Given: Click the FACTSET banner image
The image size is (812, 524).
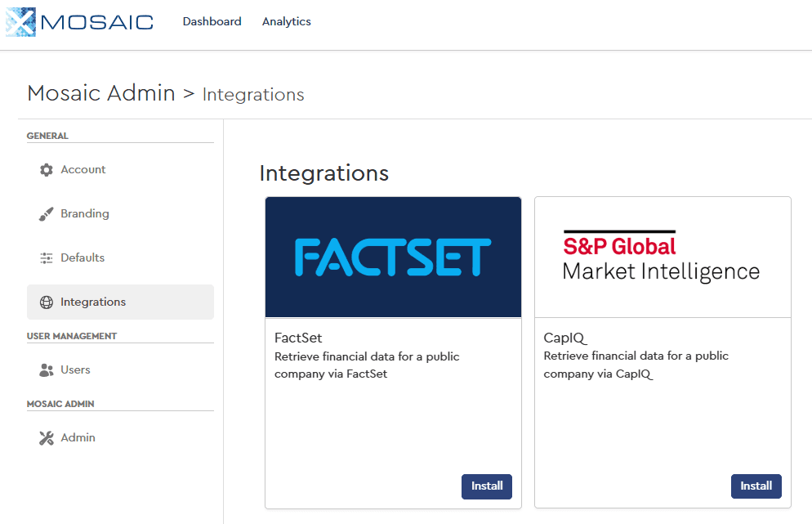Looking at the screenshot, I should [x=393, y=256].
